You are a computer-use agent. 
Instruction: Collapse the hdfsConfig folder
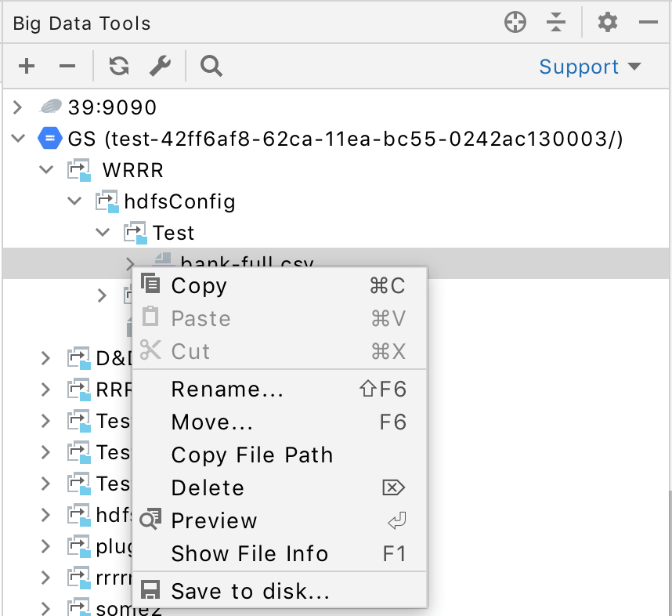75,201
